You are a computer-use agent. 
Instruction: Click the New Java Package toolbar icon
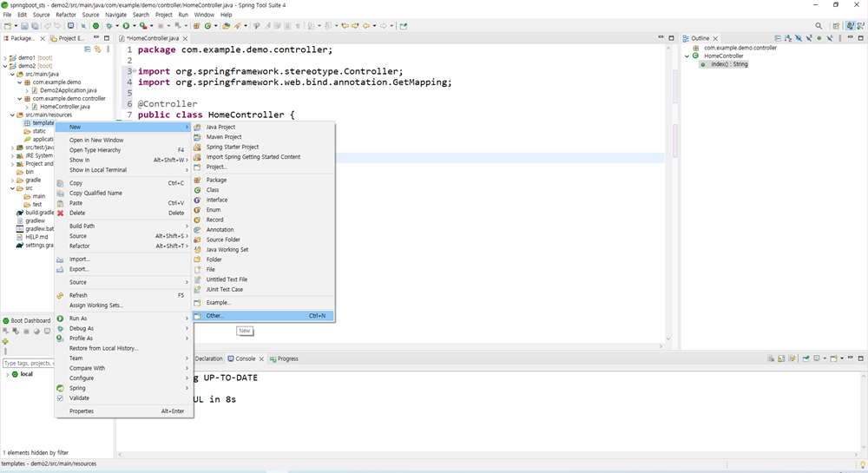pos(196,26)
